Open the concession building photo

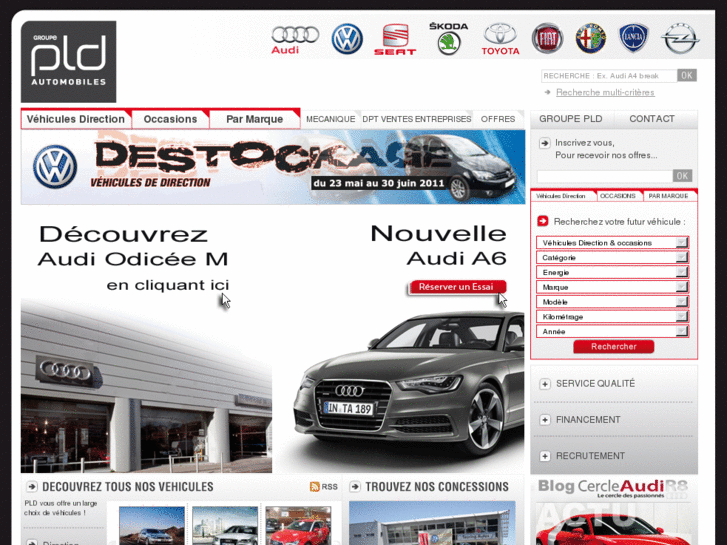432,523
